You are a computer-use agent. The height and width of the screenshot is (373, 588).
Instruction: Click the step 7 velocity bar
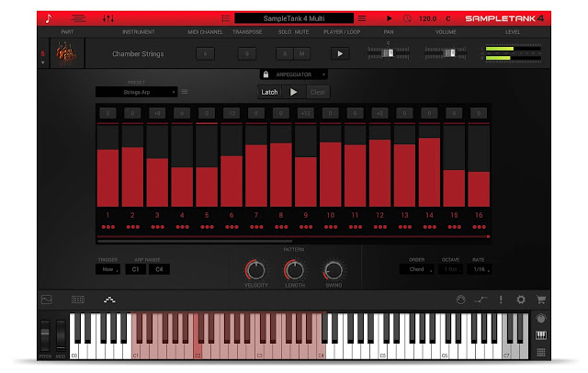click(256, 166)
